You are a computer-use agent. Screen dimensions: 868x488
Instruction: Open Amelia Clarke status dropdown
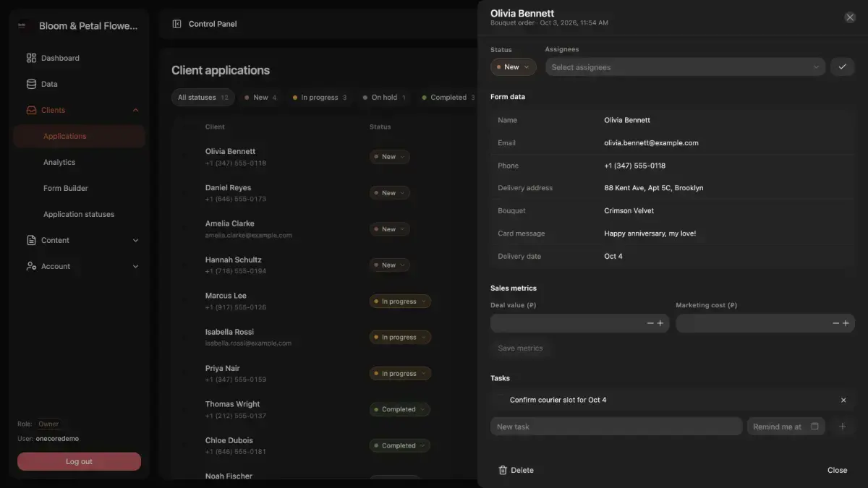coord(390,229)
